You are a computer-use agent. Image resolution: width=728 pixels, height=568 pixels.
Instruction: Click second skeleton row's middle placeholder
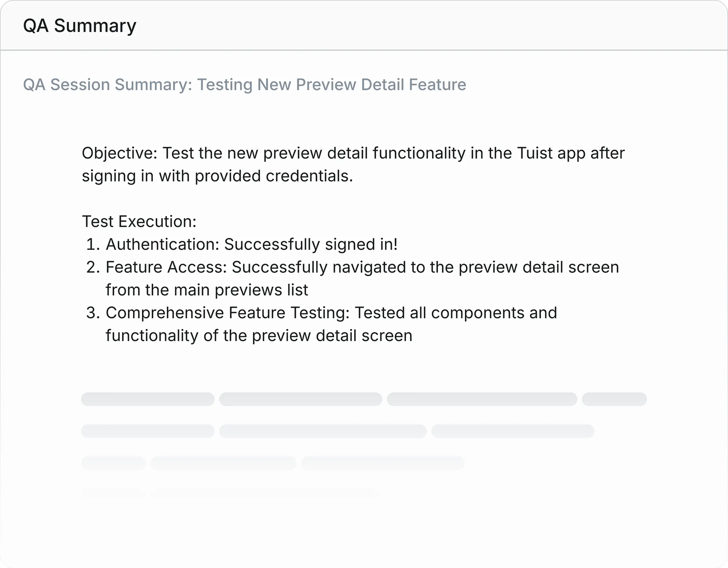[x=323, y=431]
